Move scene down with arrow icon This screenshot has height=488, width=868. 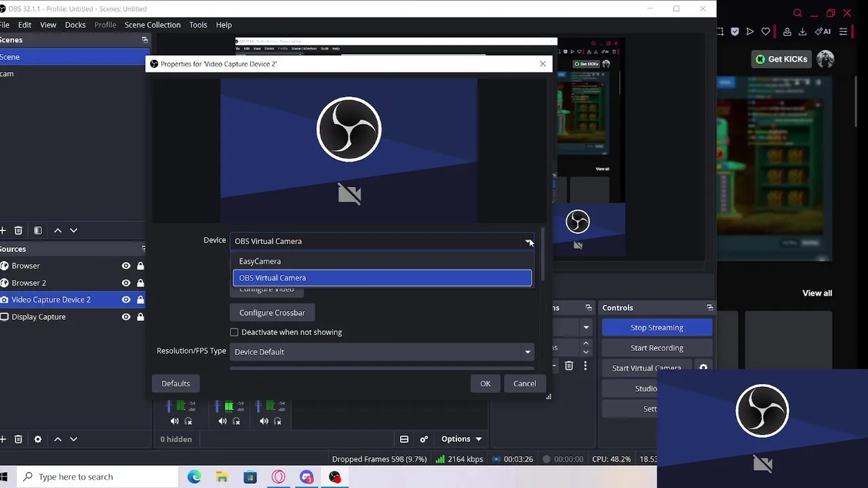74,230
